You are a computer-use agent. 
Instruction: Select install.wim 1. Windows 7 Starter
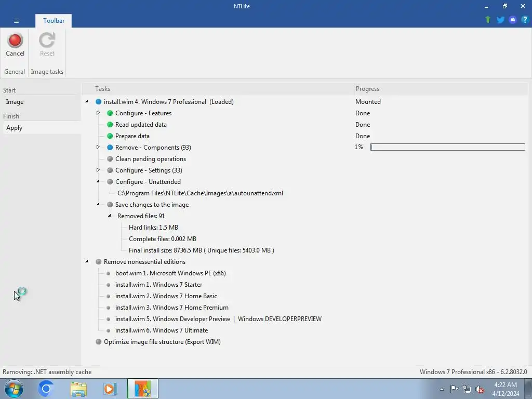click(x=159, y=285)
